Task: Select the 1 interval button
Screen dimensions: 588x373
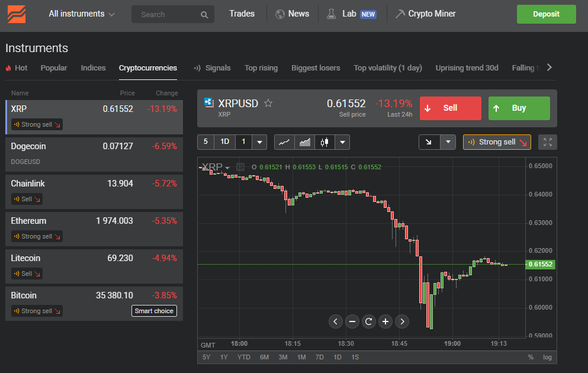Action: click(x=243, y=142)
